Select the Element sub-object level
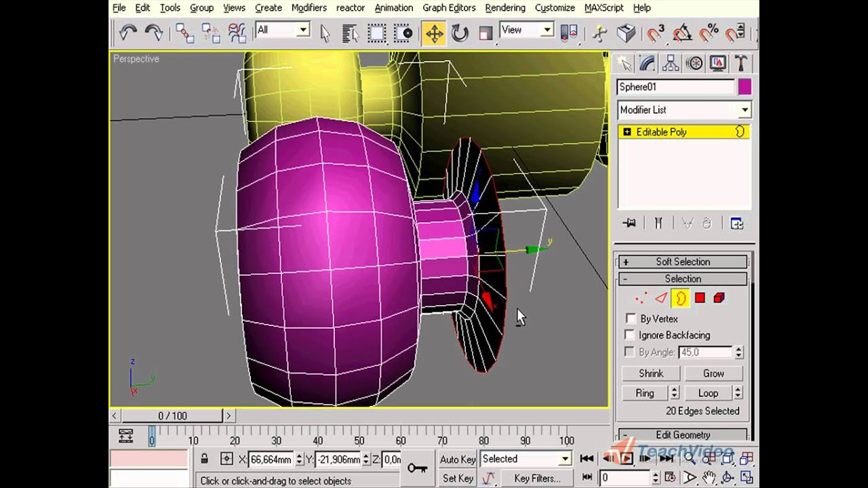 point(719,298)
